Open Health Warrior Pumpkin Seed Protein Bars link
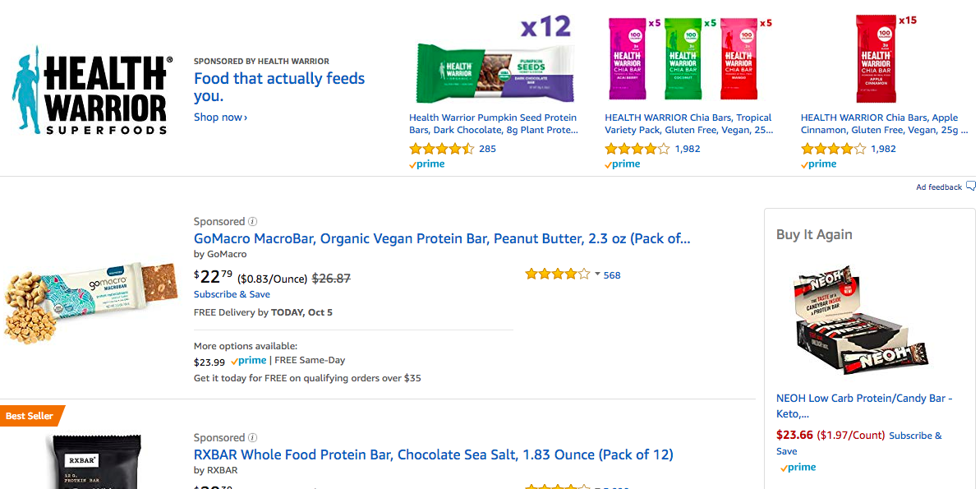Screen dimensions: 980x489 tap(494, 124)
